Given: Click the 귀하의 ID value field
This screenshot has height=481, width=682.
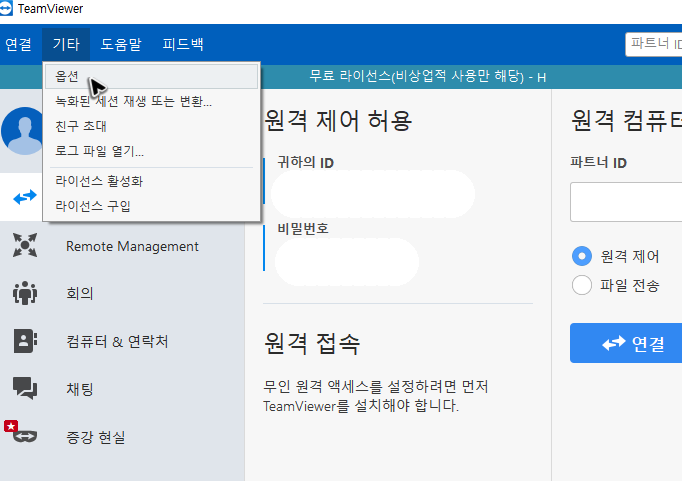Looking at the screenshot, I should point(373,194).
